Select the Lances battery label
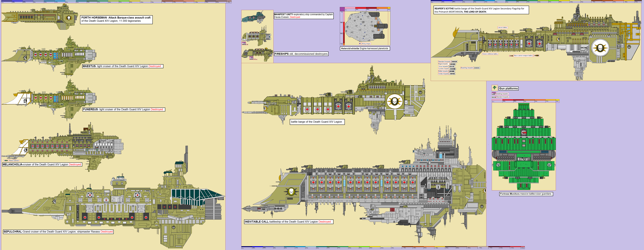 502,27
